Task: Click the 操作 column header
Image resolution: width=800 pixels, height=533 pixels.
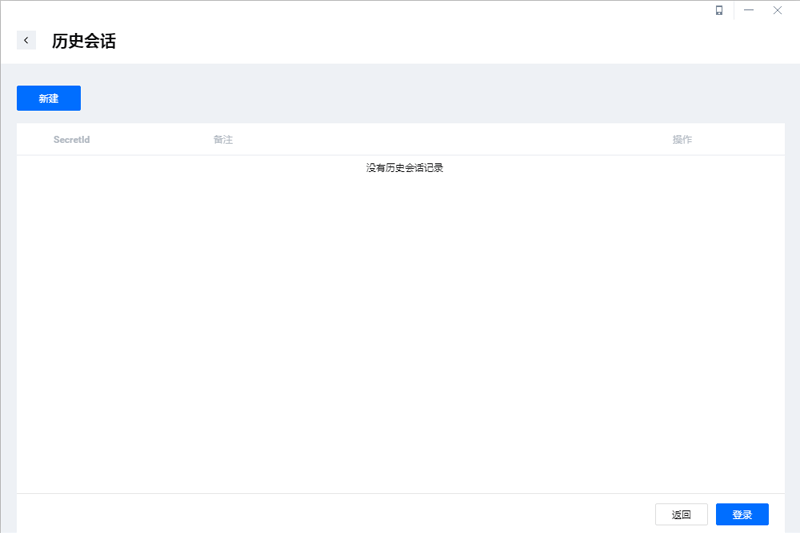Action: 682,140
